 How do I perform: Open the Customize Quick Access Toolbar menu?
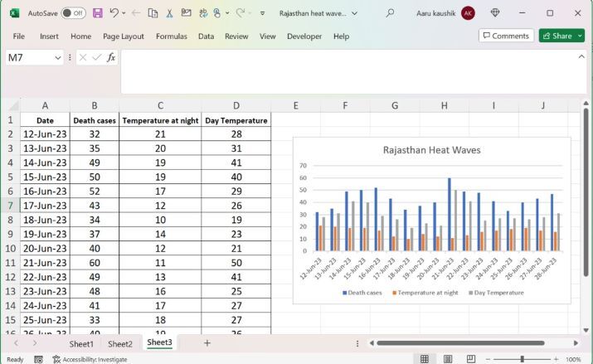tap(262, 13)
